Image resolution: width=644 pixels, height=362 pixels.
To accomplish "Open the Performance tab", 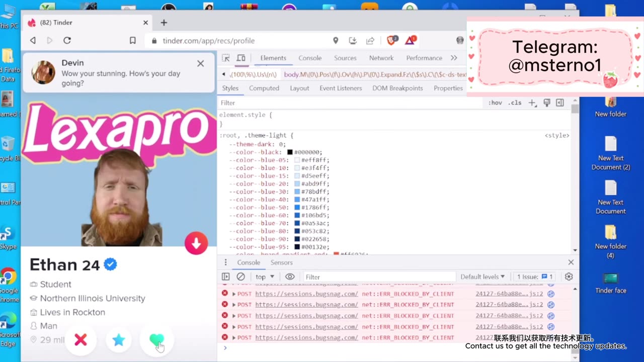I will coord(424,58).
